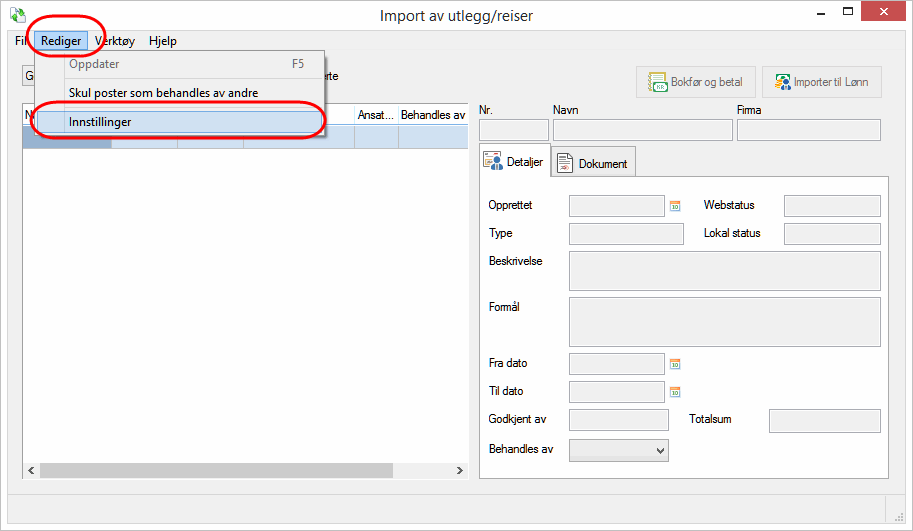Click the Behandles av column header
Viewport: 913px width, 531px height.
432,116
